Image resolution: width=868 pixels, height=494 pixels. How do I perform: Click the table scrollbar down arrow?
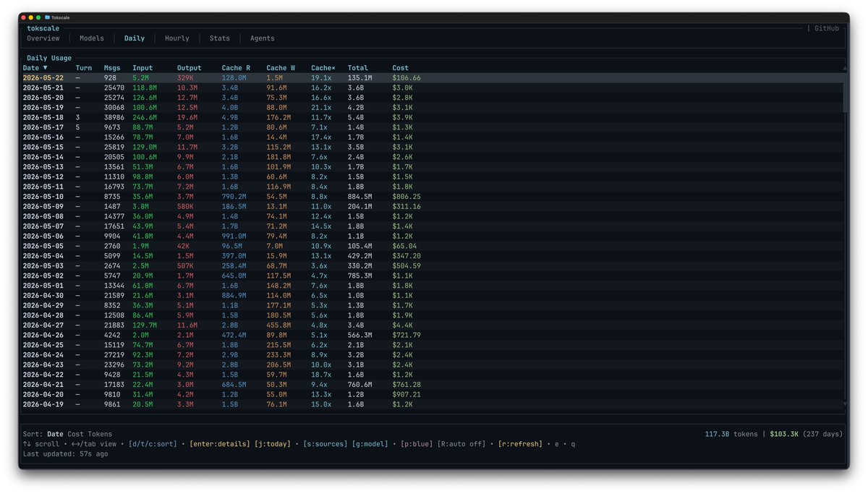(x=845, y=404)
